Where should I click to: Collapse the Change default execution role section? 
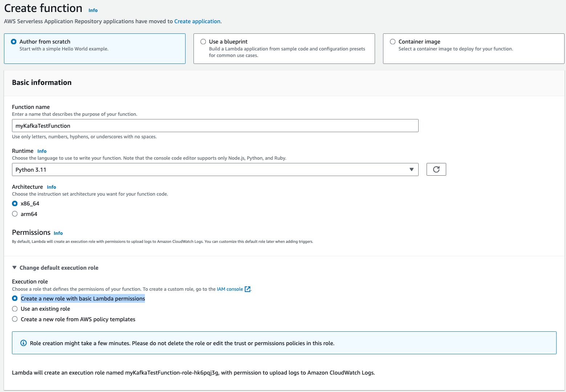[x=14, y=268]
